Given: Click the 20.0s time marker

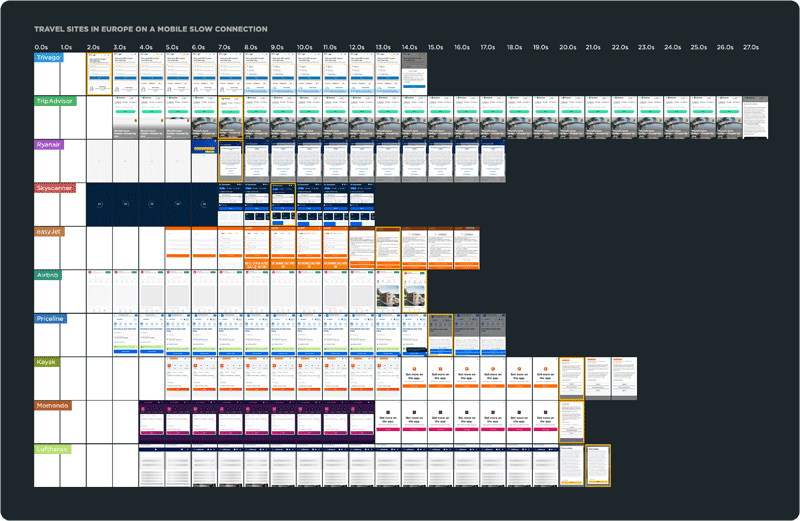Looking at the screenshot, I should 568,47.
